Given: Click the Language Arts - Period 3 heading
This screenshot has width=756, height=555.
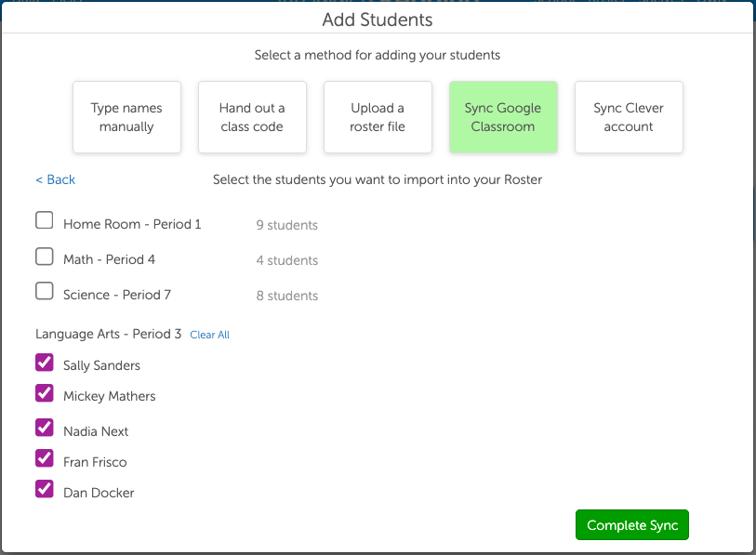Looking at the screenshot, I should [109, 334].
